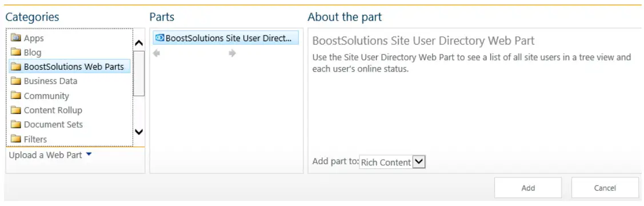Click the categories scrollbar thumb

[x=139, y=74]
